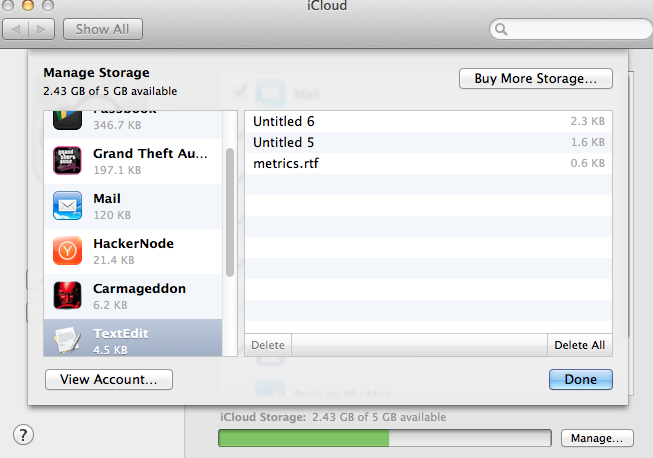This screenshot has width=653, height=458.
Task: Click the 2.3 KB size value
Action: point(587,121)
